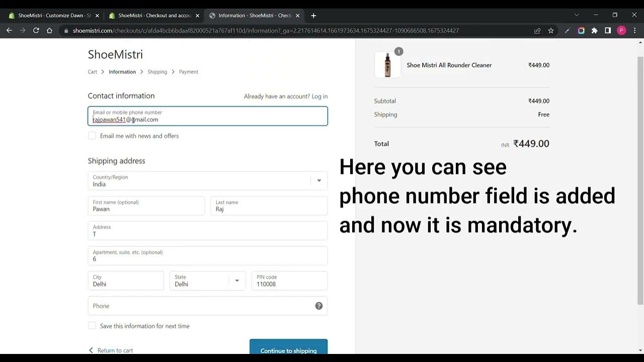Close the Checkout and accounts tab
The width and height of the screenshot is (644, 362).
(x=197, y=16)
